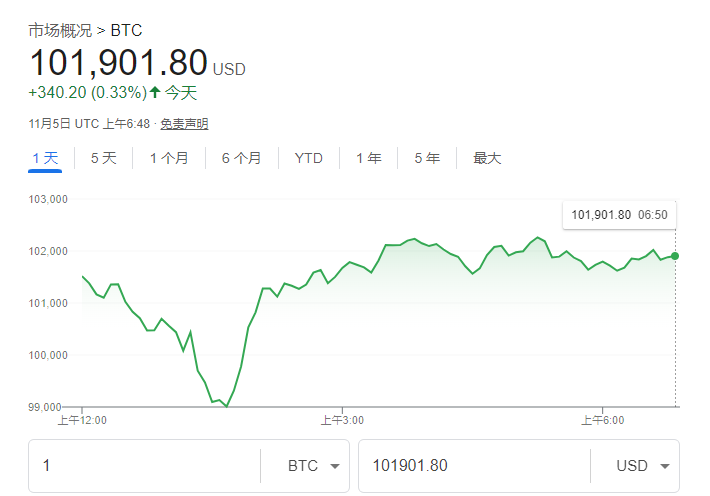
Task: Switch to the 1 个月 tab
Action: [x=169, y=158]
